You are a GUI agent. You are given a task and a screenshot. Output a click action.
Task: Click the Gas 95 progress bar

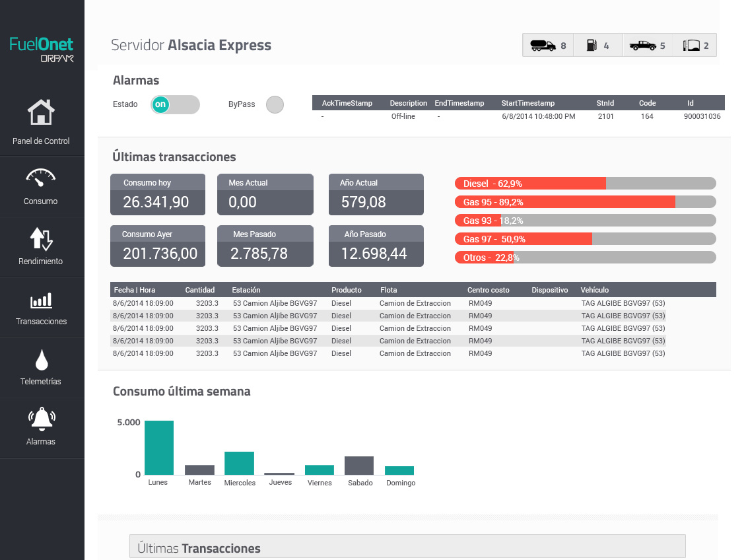pyautogui.click(x=585, y=202)
